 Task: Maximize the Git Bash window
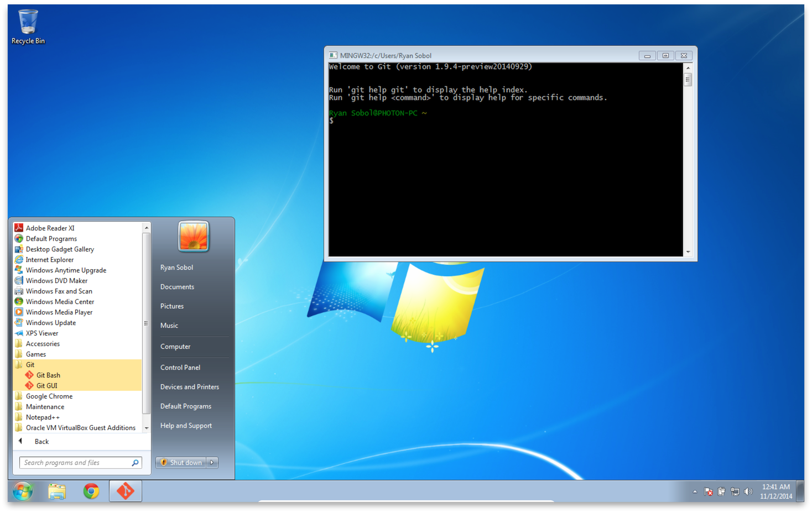(665, 56)
